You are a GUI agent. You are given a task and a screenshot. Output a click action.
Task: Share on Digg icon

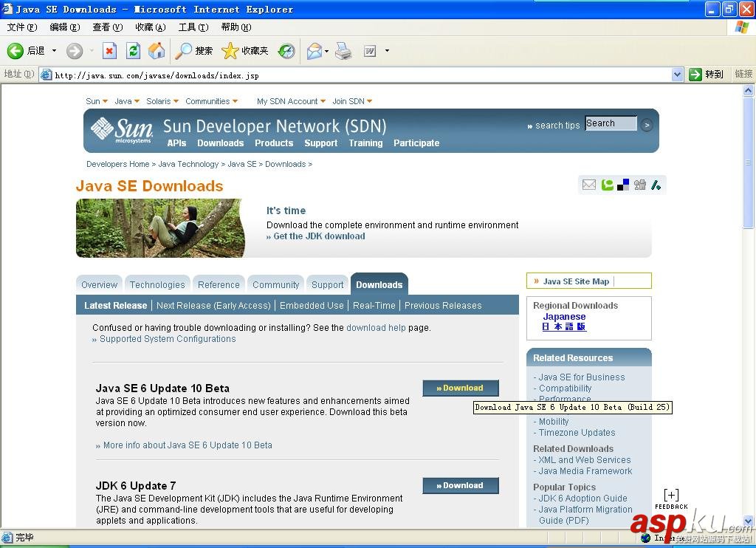[x=640, y=185]
